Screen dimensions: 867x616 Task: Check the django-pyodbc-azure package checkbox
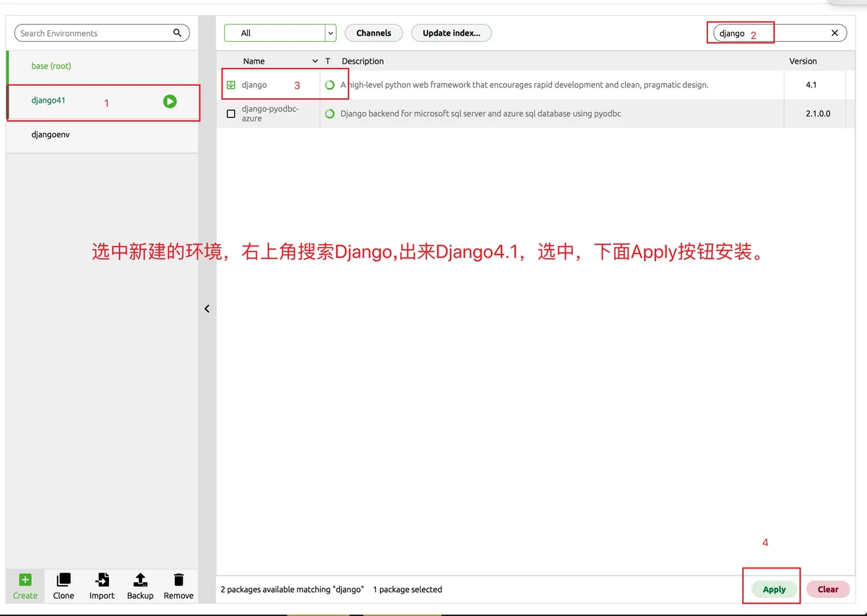pos(231,113)
